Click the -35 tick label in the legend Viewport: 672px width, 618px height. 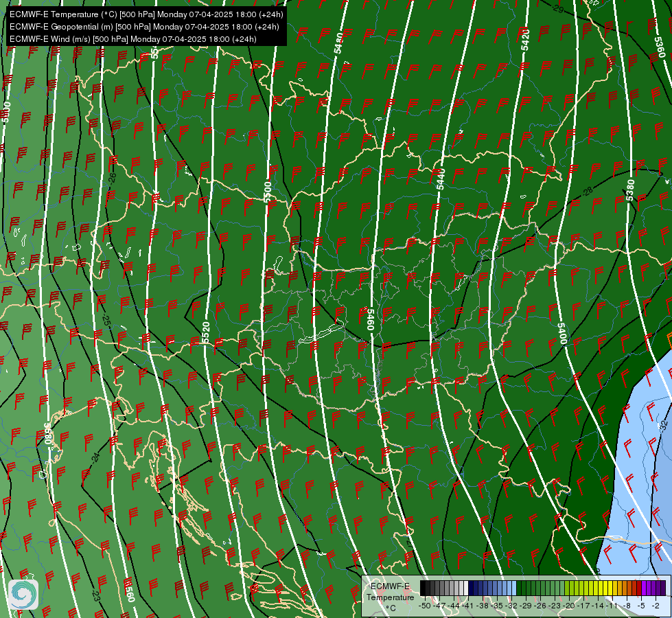pyautogui.click(x=498, y=606)
